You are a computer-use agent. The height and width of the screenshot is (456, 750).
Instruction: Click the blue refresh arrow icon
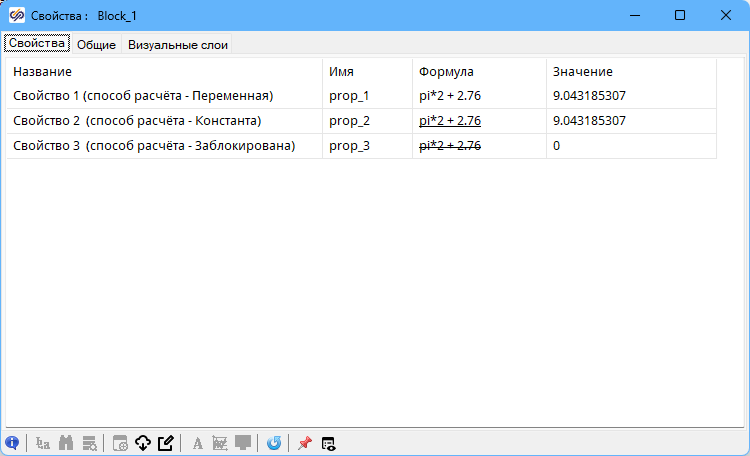click(x=274, y=443)
